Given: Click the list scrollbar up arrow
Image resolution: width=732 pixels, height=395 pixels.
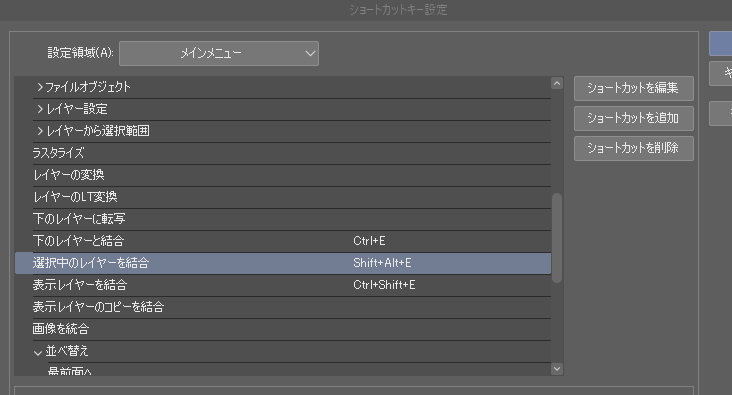Looking at the screenshot, I should (556, 83).
